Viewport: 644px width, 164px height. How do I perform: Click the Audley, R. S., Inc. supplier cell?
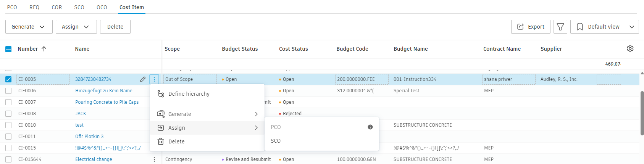559,79
